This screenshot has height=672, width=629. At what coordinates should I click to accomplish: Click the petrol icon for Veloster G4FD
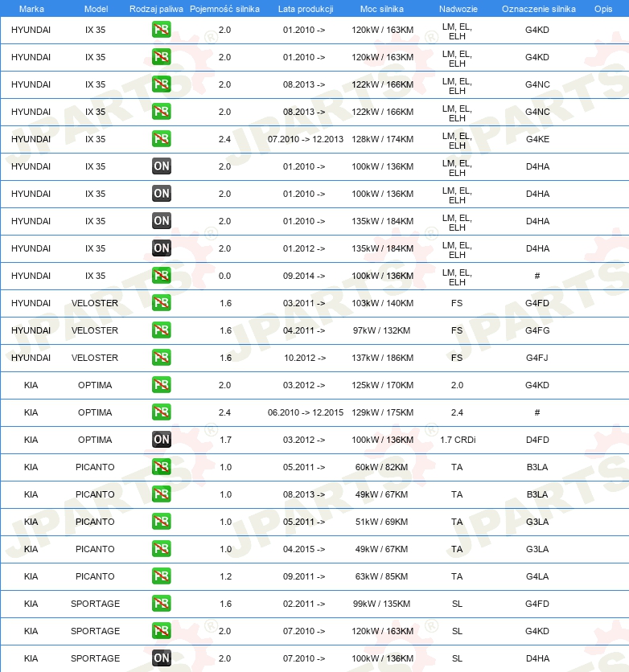[x=161, y=303]
